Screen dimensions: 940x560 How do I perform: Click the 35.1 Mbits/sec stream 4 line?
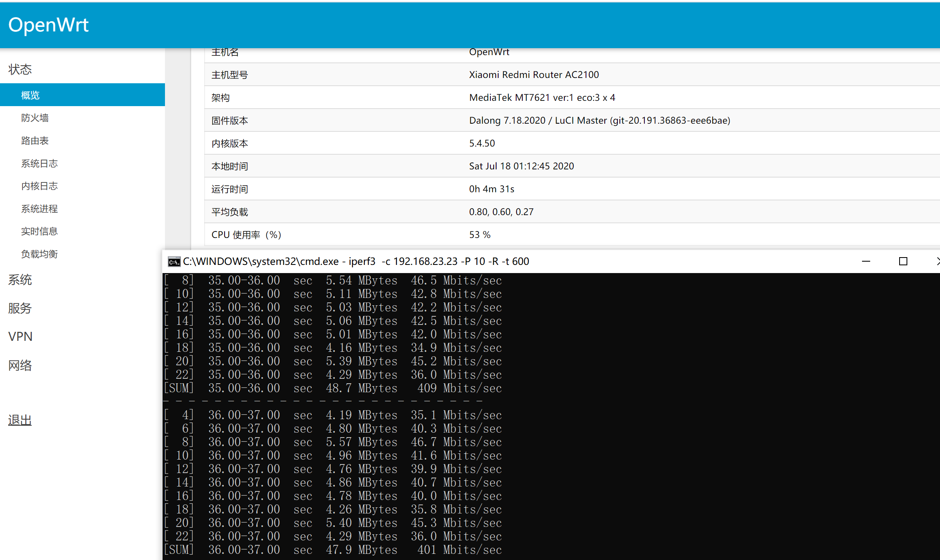coord(333,415)
